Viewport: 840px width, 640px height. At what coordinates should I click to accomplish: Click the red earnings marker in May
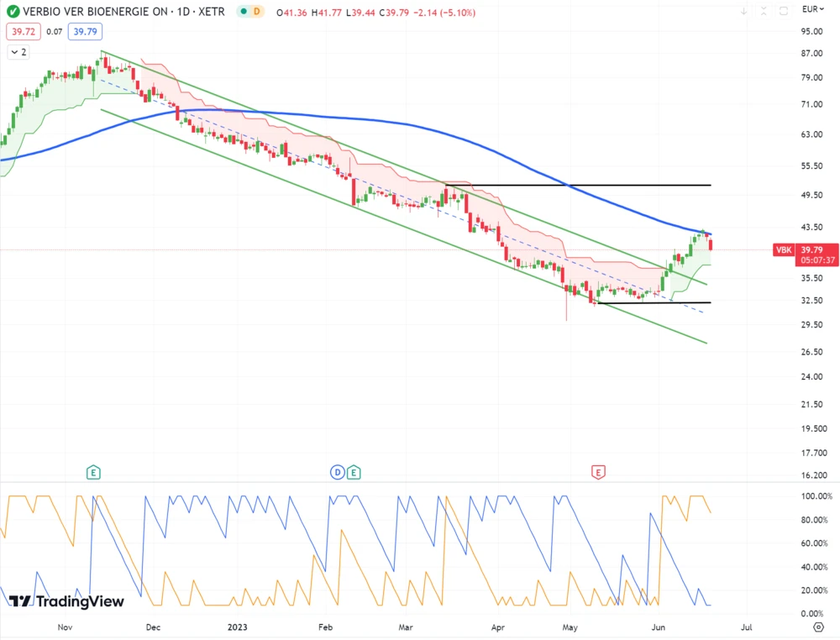pos(598,472)
